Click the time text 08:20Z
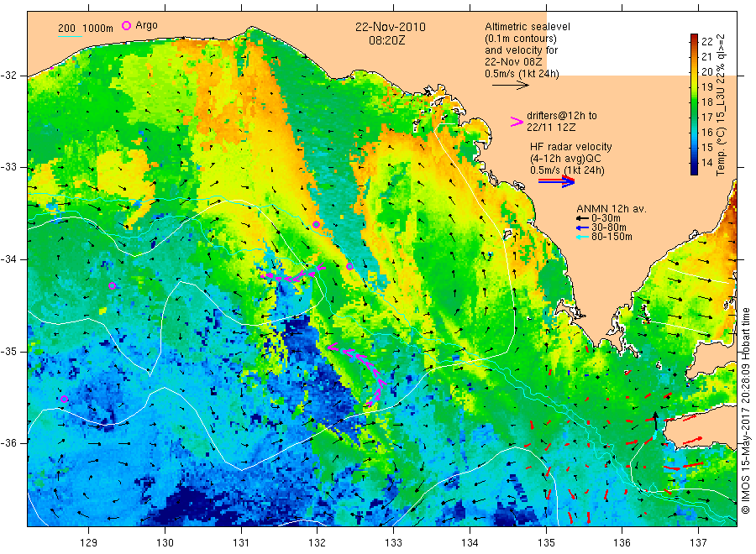The image size is (756, 554). click(x=387, y=41)
